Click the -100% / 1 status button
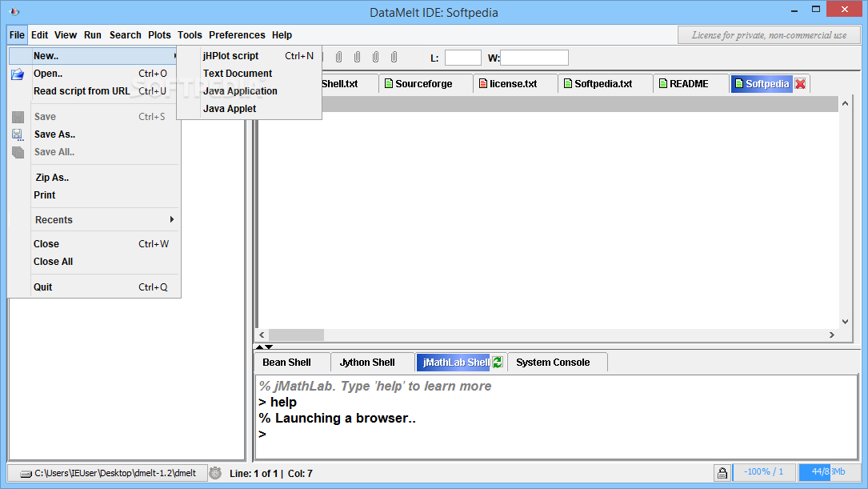Image resolution: width=868 pixels, height=489 pixels. point(764,472)
